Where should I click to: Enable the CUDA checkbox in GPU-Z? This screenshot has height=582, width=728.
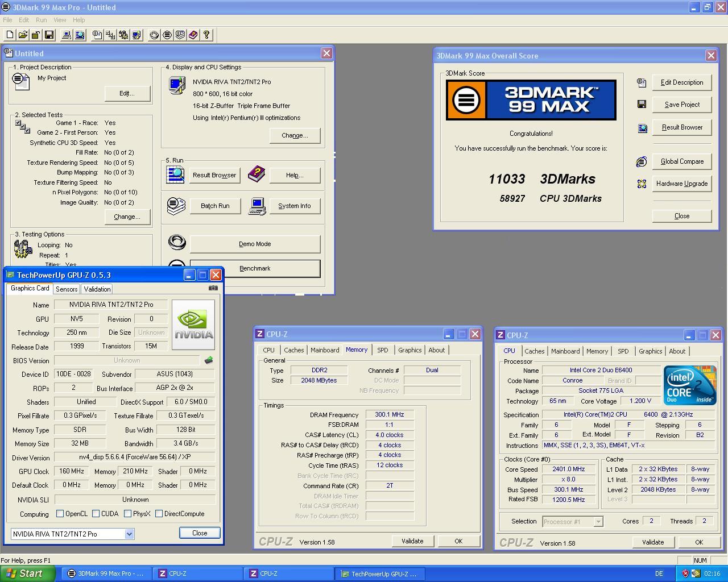(x=96, y=514)
